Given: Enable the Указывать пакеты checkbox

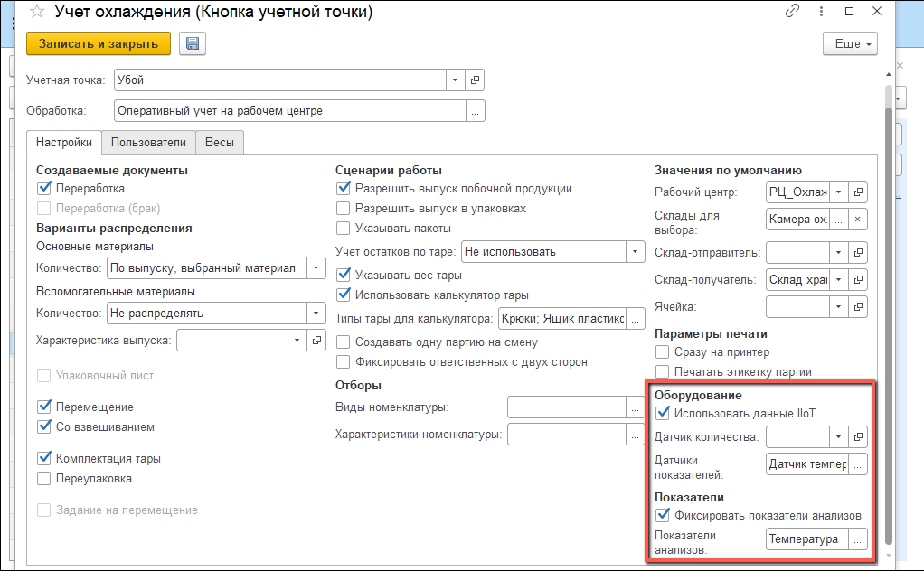Looking at the screenshot, I should [344, 229].
